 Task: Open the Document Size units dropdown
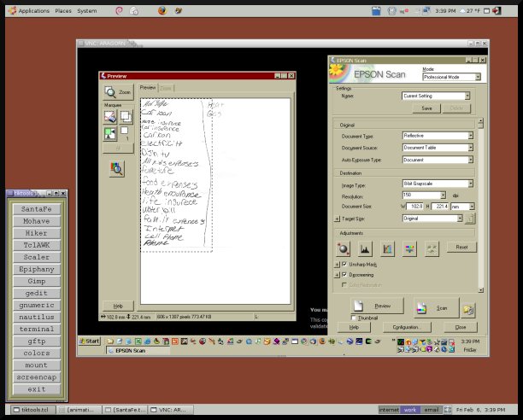(x=462, y=207)
